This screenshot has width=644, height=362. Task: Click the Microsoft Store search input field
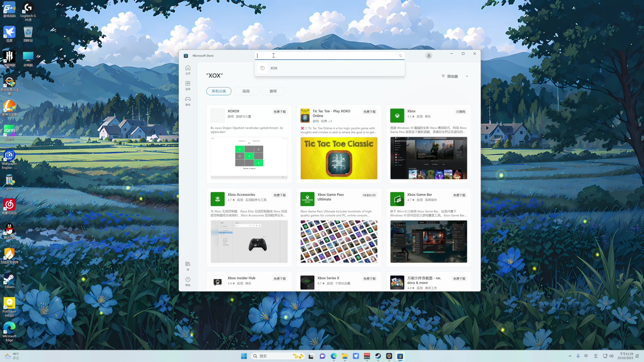327,56
